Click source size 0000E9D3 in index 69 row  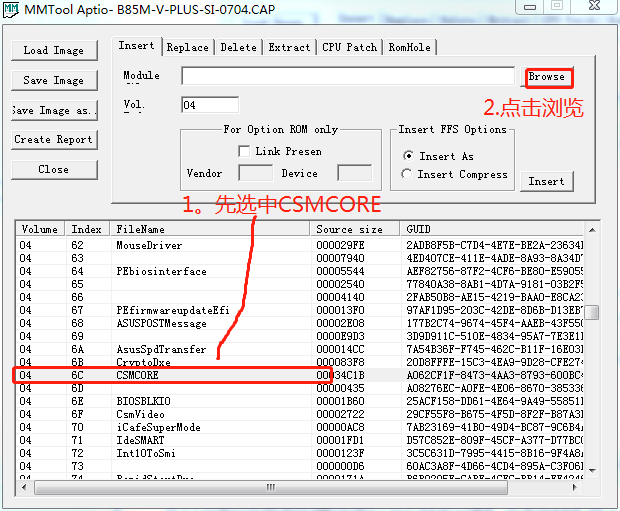pyautogui.click(x=340, y=336)
